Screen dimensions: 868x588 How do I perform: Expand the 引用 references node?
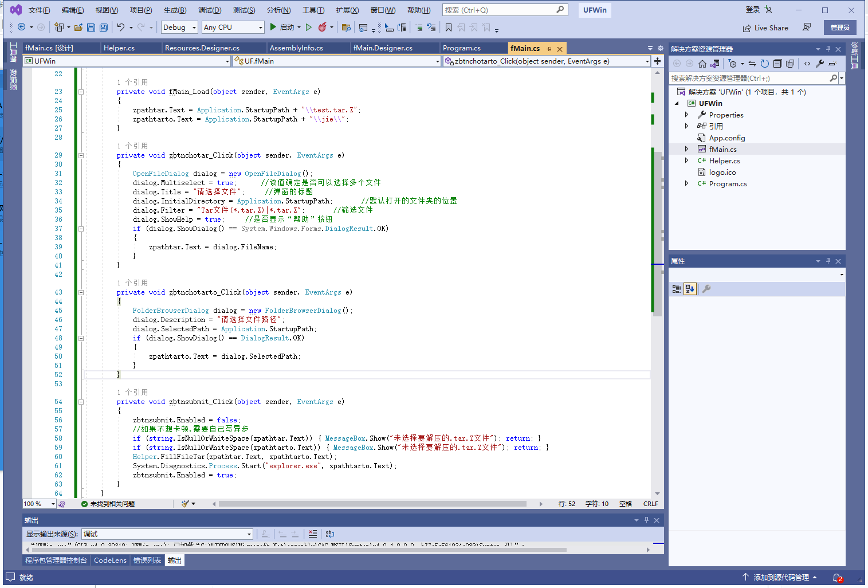[686, 126]
